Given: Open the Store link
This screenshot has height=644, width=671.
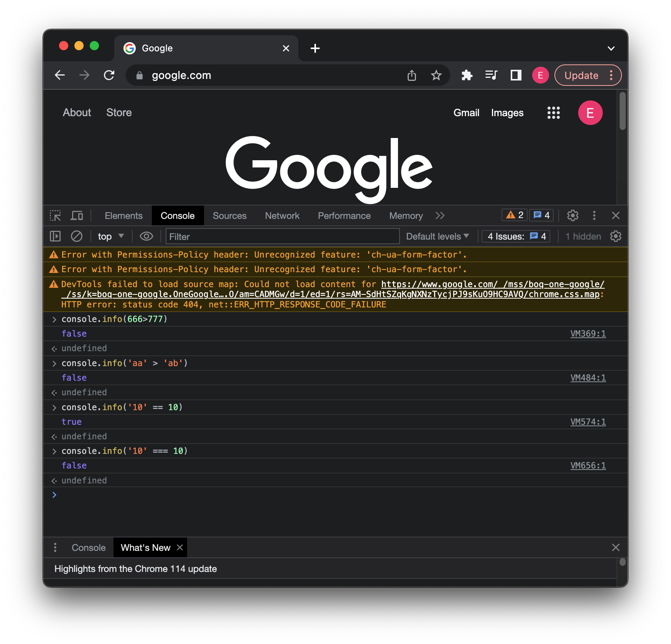Looking at the screenshot, I should 119,113.
